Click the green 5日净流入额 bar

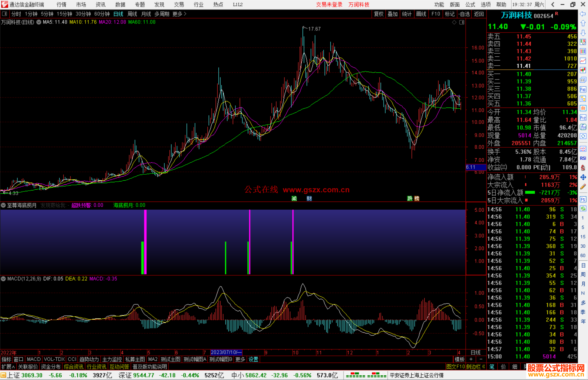point(530,193)
